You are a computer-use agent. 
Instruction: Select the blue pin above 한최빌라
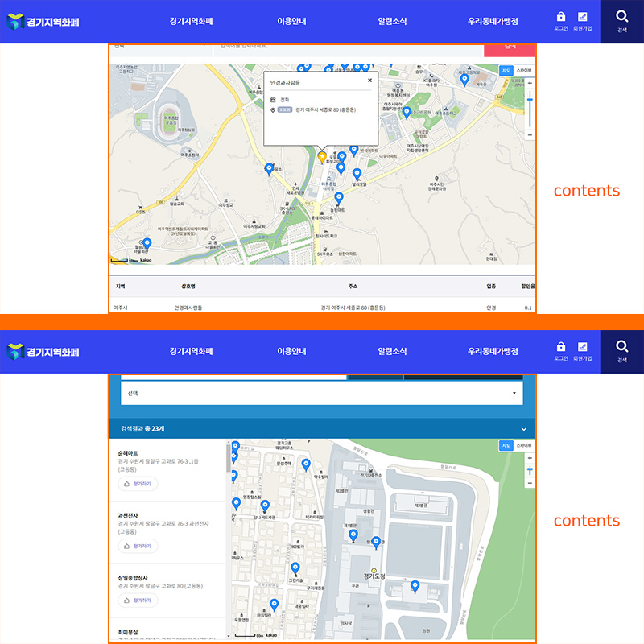coord(274,605)
